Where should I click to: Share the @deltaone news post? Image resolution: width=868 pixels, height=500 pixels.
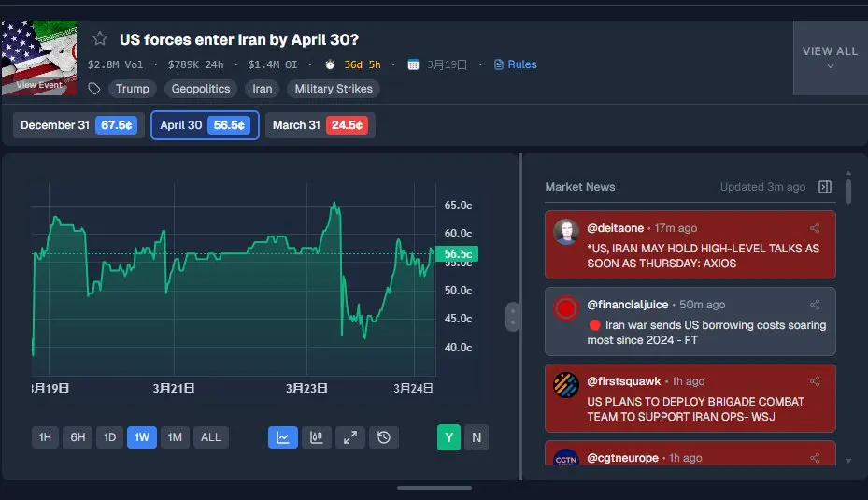coord(815,228)
